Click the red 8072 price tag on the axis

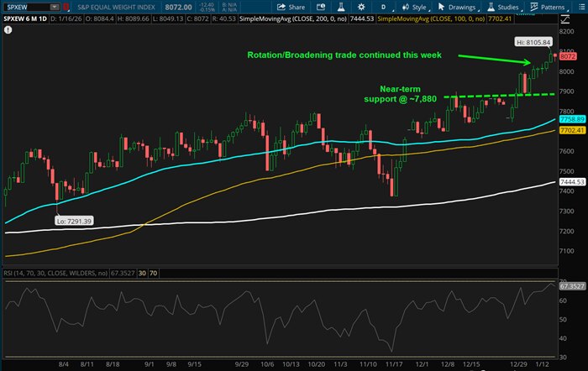click(568, 56)
